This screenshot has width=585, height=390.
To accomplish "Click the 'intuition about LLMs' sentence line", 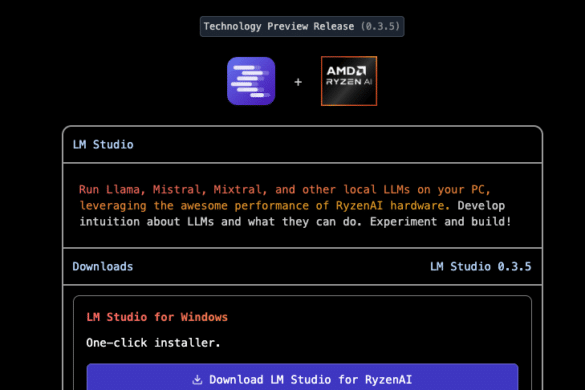I will click(295, 222).
